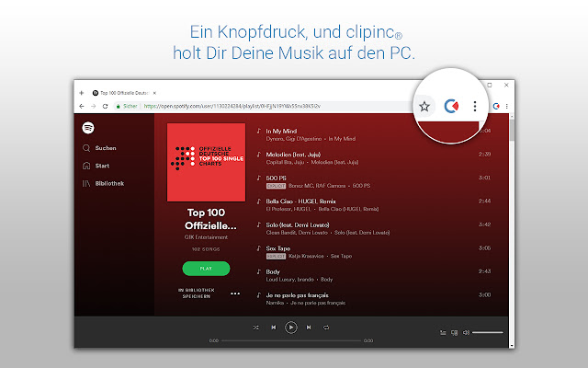Open the play queue icon
588x368 pixels.
click(x=443, y=332)
